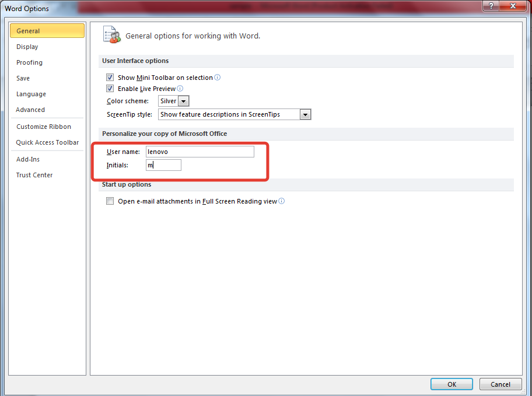532x396 pixels.
Task: Expand the ScreenTip style dropdown
Action: tap(305, 115)
